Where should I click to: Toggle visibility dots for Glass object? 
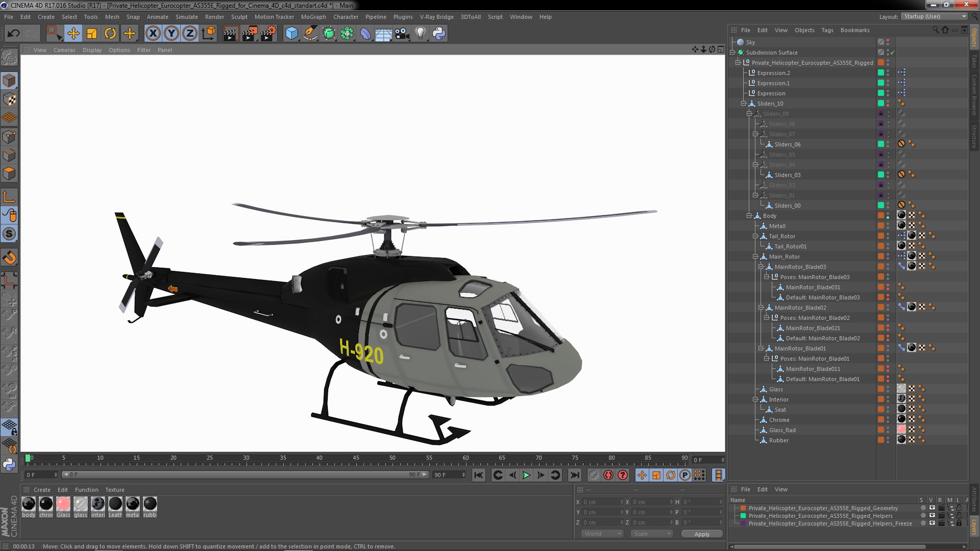(888, 389)
